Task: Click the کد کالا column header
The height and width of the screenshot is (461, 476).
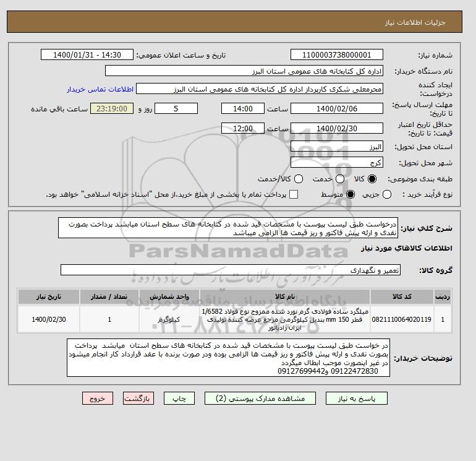Action: pos(402,296)
